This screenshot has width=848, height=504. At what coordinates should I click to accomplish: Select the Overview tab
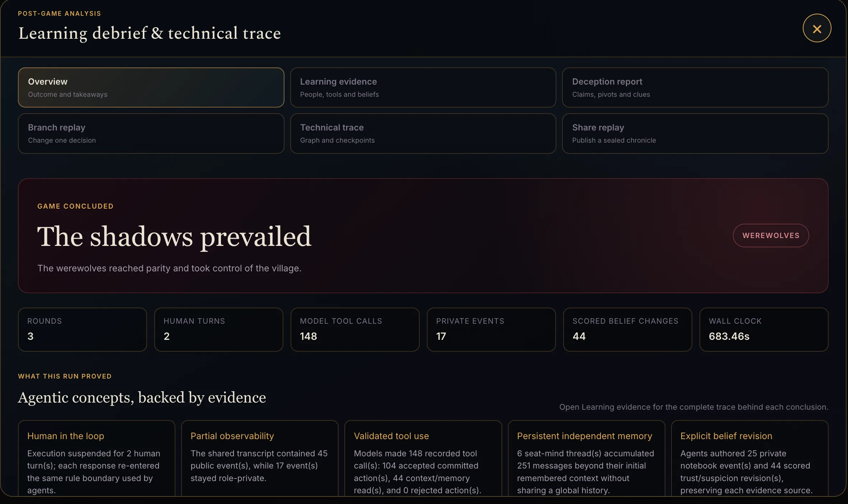click(x=151, y=87)
